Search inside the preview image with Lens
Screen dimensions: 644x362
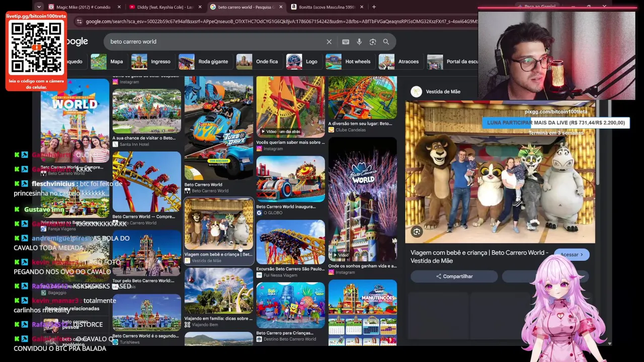click(417, 231)
